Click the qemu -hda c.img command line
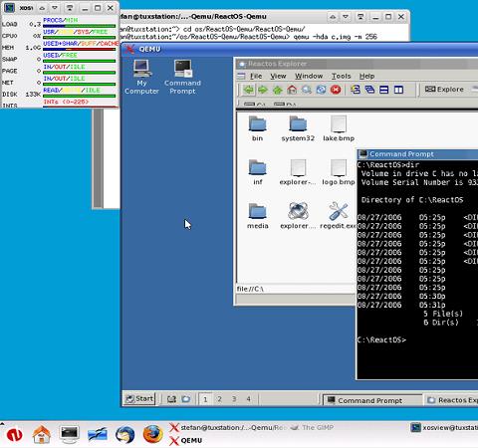This screenshot has height=448, width=478. (x=336, y=37)
